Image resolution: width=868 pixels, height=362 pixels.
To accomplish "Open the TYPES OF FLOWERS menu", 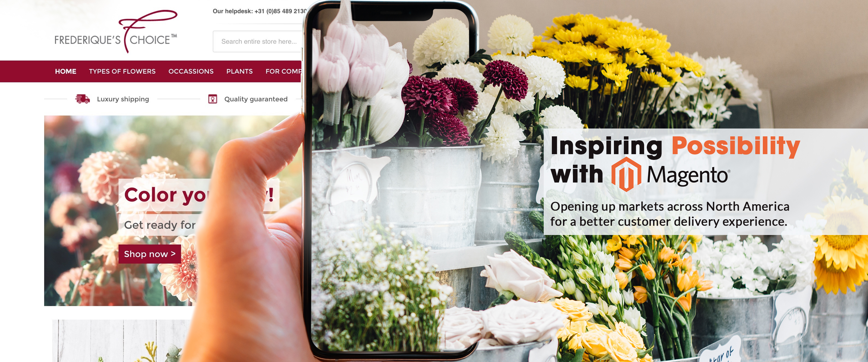I will click(x=121, y=71).
